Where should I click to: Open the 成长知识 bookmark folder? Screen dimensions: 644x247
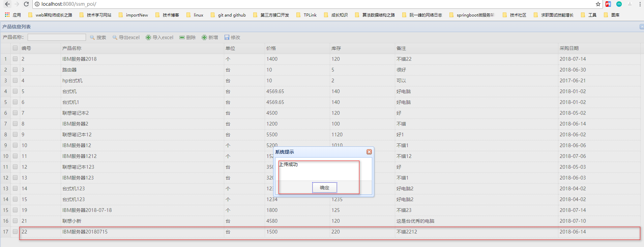(x=336, y=15)
